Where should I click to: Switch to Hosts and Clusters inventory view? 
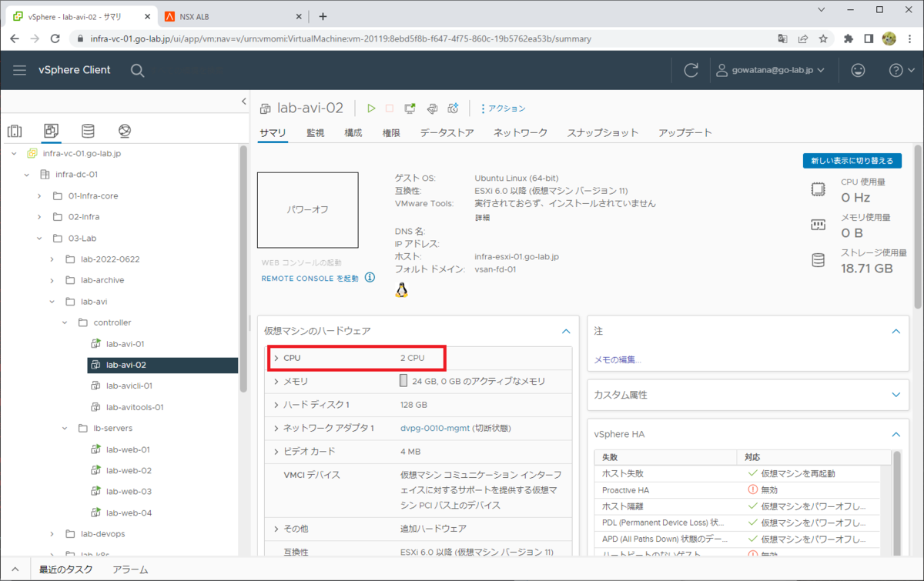point(15,131)
